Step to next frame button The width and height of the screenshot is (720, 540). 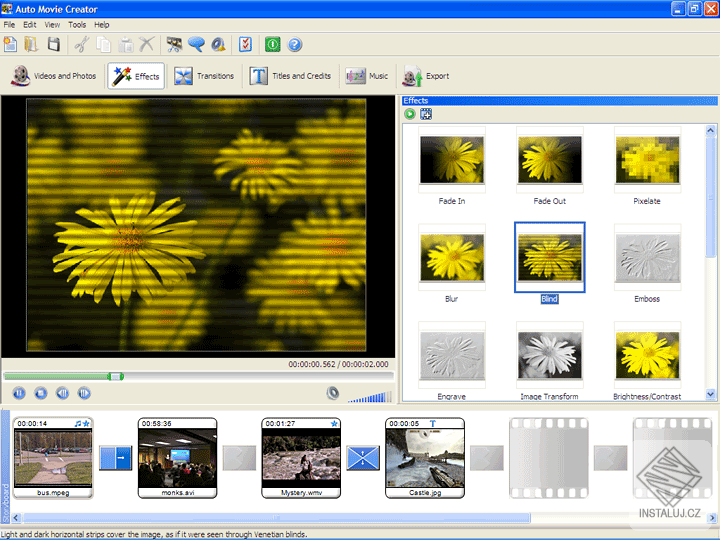(x=84, y=393)
